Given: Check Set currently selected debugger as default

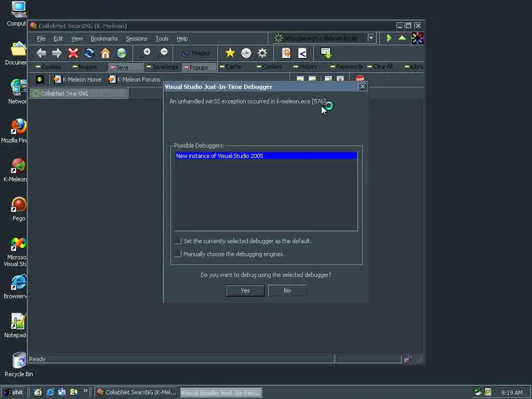Looking at the screenshot, I should point(178,241).
